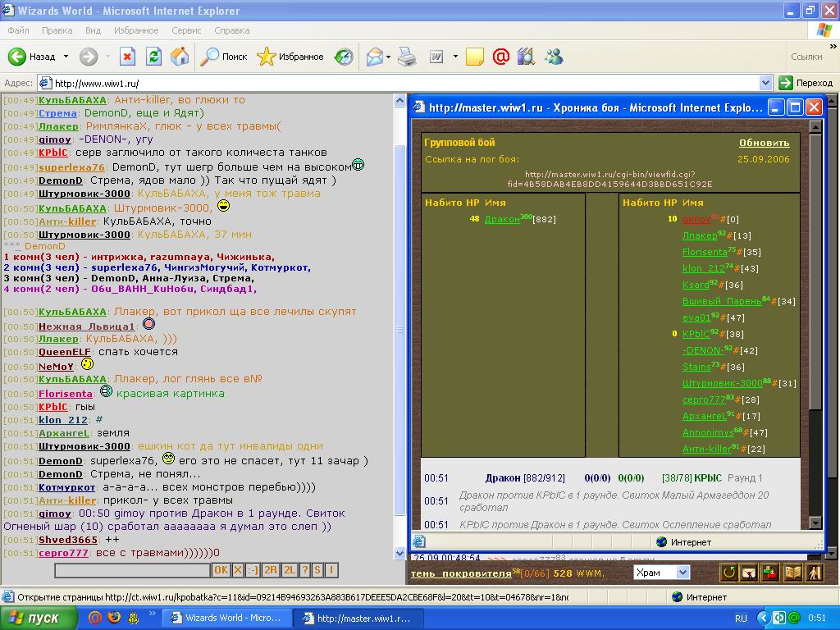Open the Храм location dropdown
The height and width of the screenshot is (630, 840).
coord(682,573)
